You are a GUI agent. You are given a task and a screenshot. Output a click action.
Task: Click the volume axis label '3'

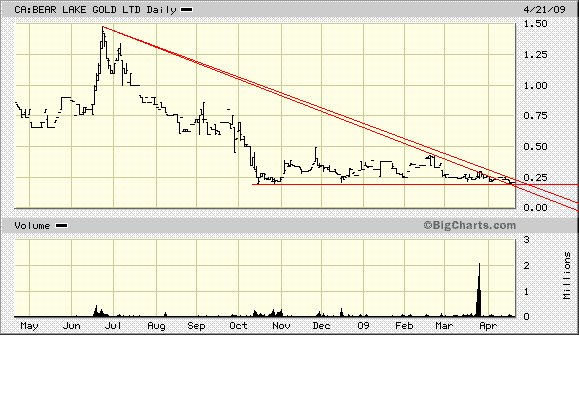pos(527,240)
